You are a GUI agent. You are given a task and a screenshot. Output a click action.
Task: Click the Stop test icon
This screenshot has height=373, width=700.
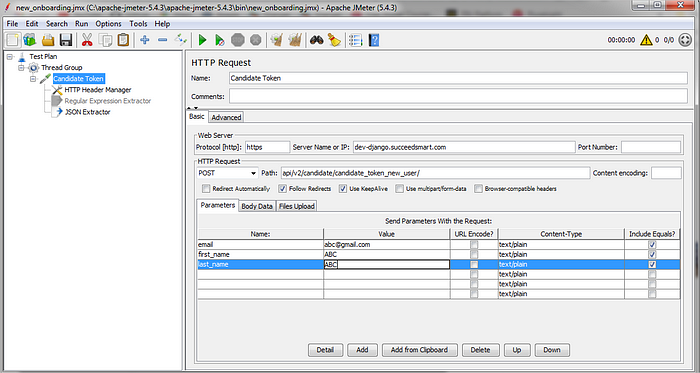[238, 40]
